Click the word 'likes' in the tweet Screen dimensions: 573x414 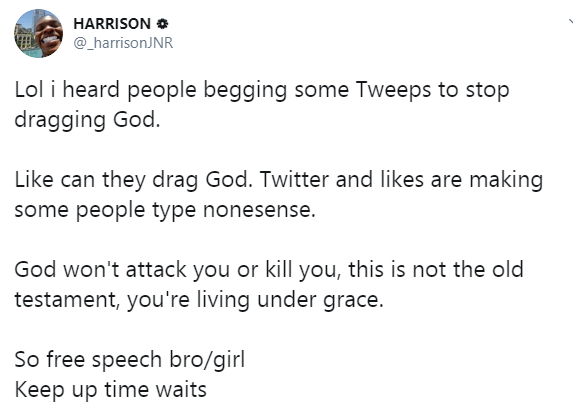402,179
